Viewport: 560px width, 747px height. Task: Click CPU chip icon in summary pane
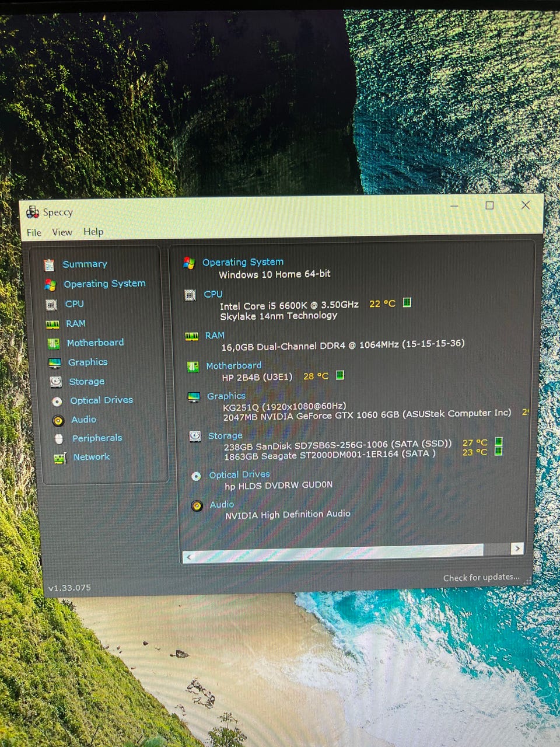click(x=190, y=295)
